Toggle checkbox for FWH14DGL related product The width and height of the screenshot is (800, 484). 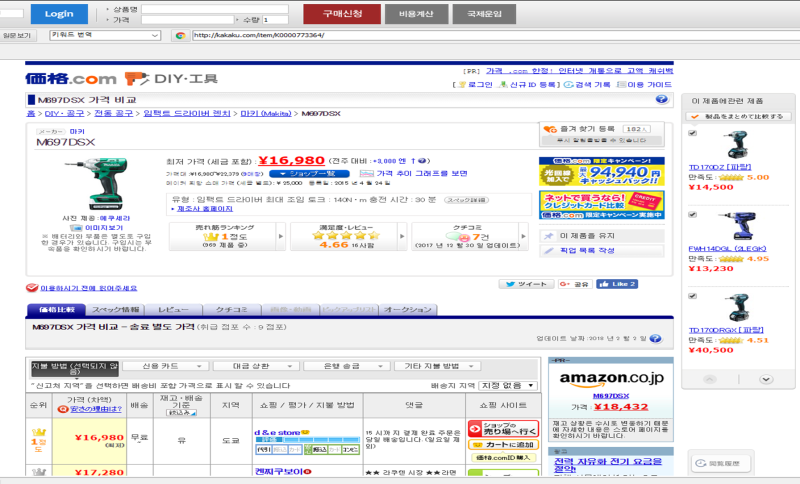tap(692, 215)
